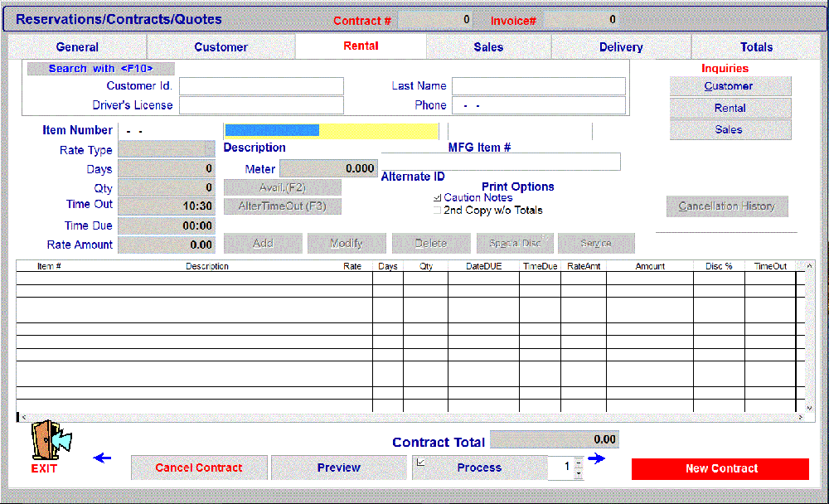Start a New Contract
The width and height of the screenshot is (829, 504).
click(720, 468)
